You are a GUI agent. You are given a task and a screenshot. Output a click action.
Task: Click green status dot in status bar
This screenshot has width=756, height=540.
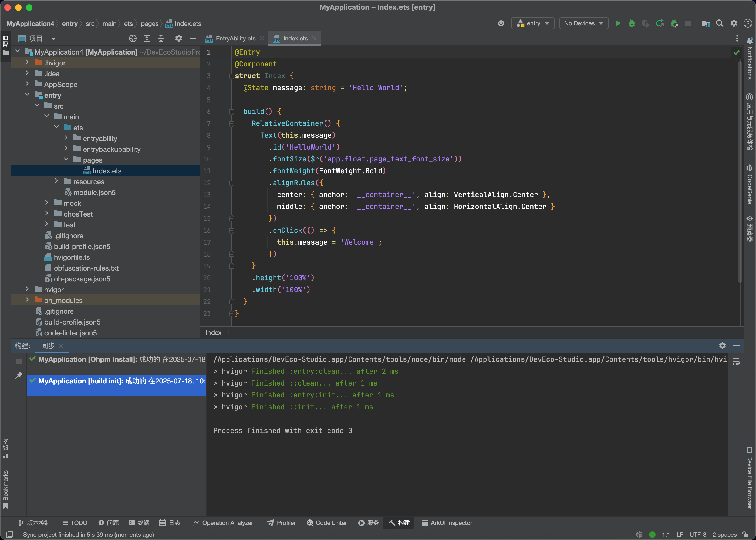point(652,534)
